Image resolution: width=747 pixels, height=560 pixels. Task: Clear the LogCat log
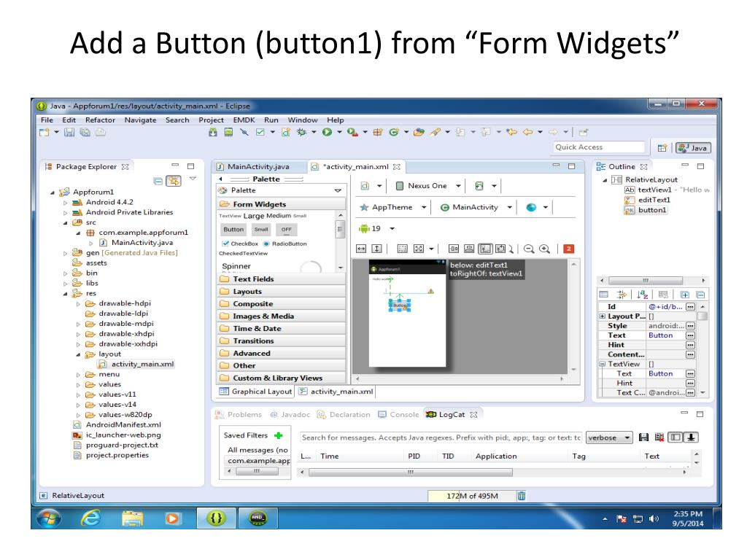(x=659, y=437)
